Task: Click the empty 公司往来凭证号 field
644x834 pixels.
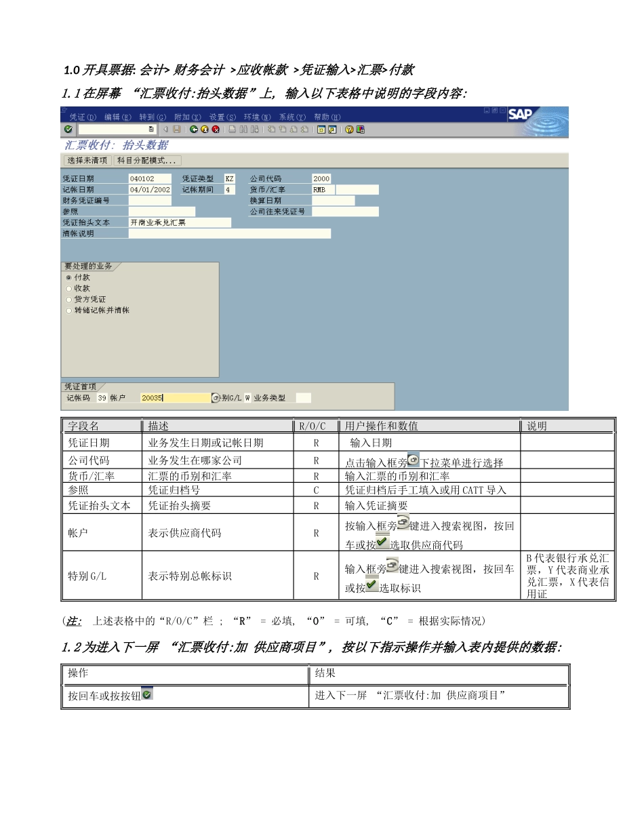Action: pyautogui.click(x=345, y=212)
